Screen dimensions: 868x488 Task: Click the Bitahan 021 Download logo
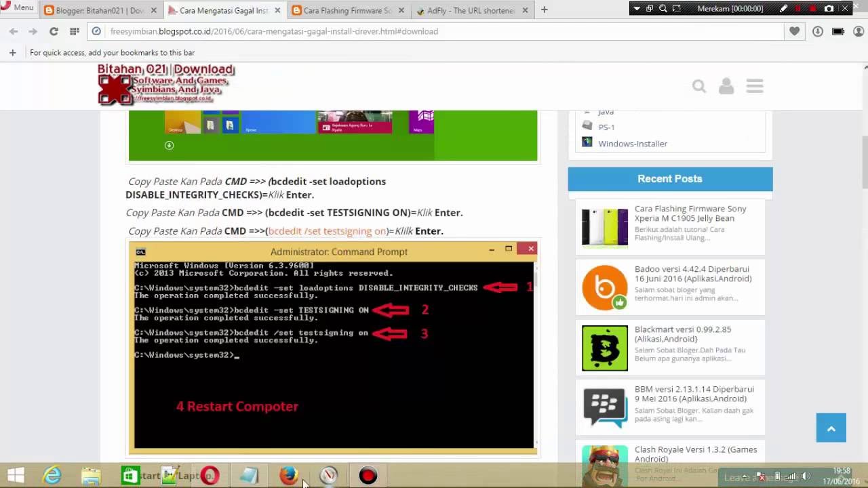pyautogui.click(x=166, y=85)
